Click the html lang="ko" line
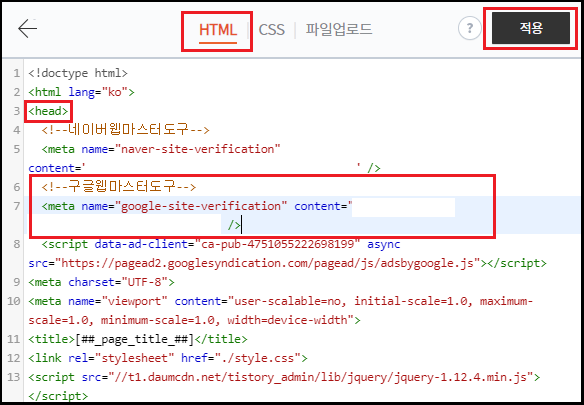 tap(81, 92)
